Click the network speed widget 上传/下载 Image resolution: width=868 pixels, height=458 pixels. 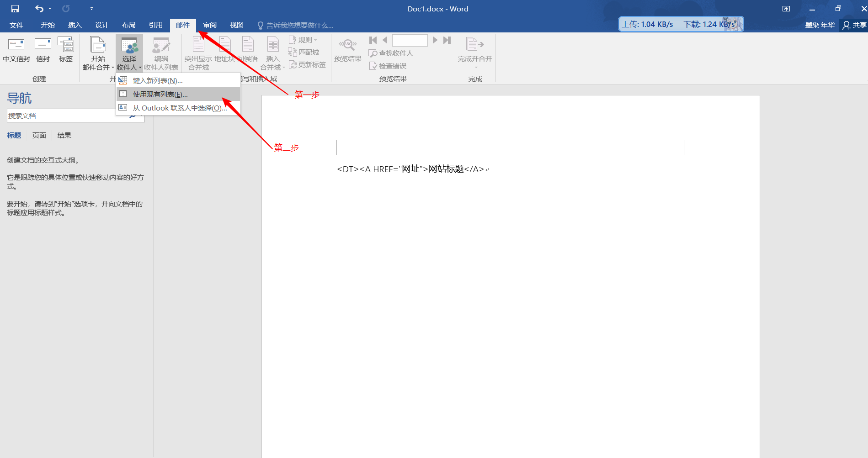click(x=681, y=24)
